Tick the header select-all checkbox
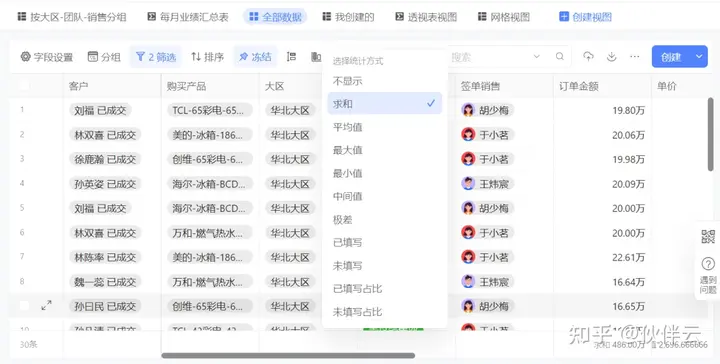This screenshot has width=720, height=364. 24,85
